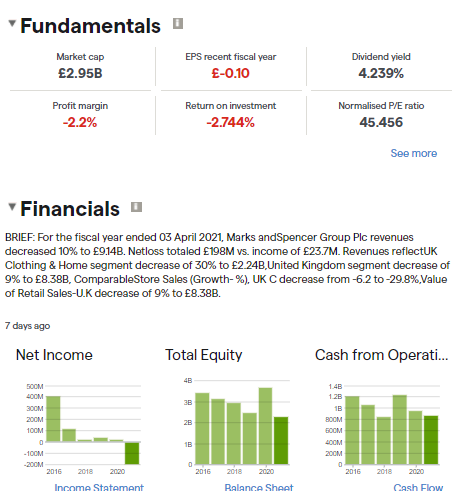The image size is (461, 503).
Task: Click the Return on investment -2.744% value
Action: (231, 123)
